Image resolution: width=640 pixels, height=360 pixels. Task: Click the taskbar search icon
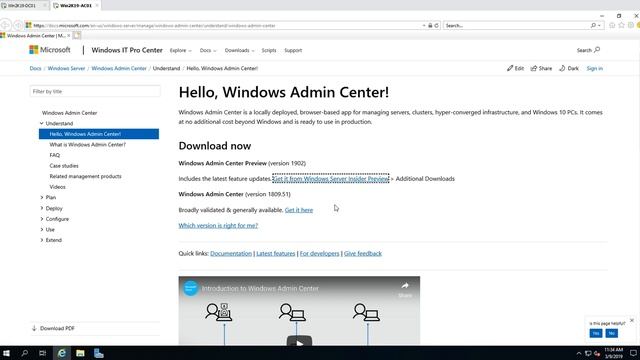tap(24, 353)
